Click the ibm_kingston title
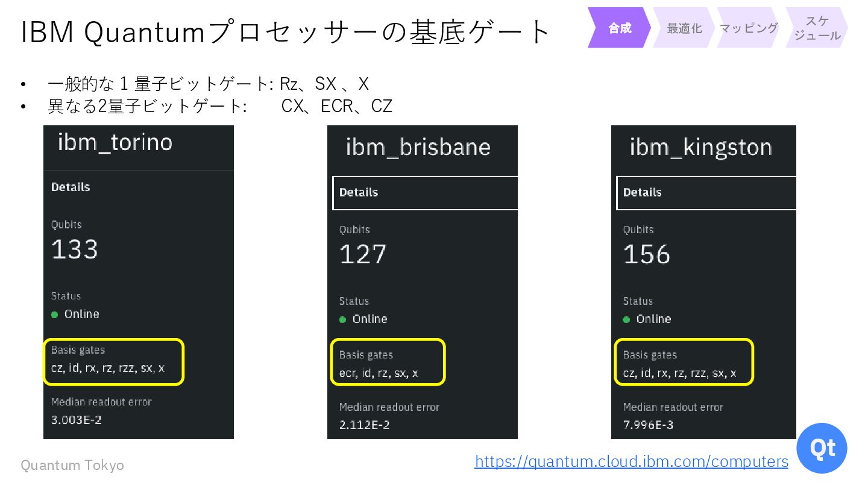868x488 pixels. click(701, 148)
